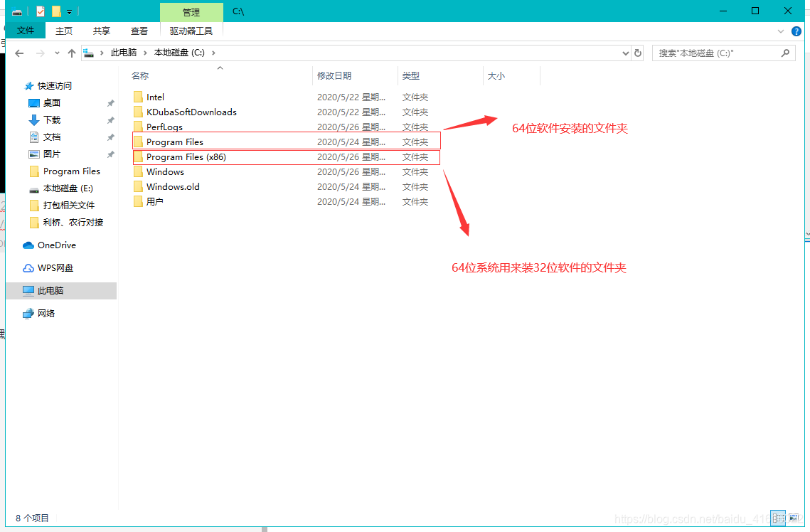Open the quick access toolbar customization dropdown
810x532 pixels.
point(68,11)
